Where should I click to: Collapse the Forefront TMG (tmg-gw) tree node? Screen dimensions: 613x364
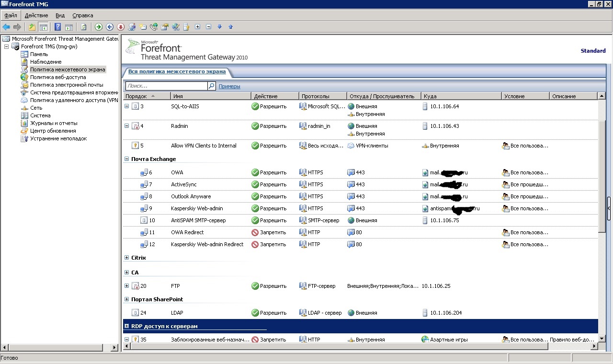click(x=6, y=46)
